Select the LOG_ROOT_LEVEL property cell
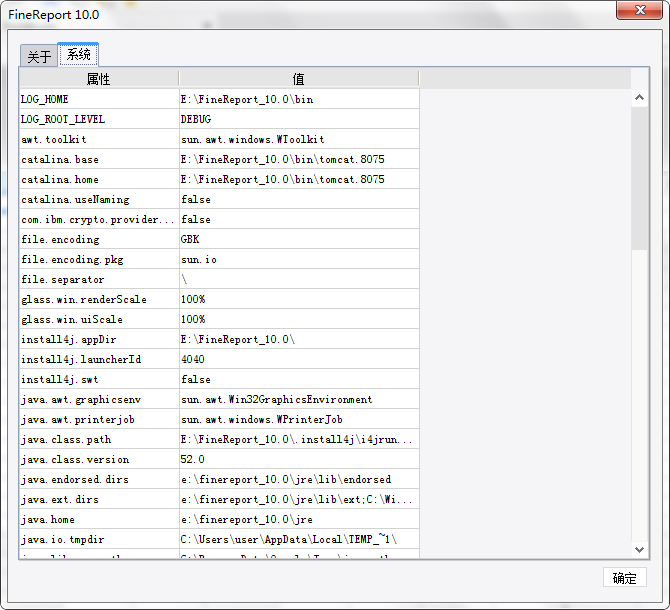This screenshot has width=670, height=610. tap(99, 119)
